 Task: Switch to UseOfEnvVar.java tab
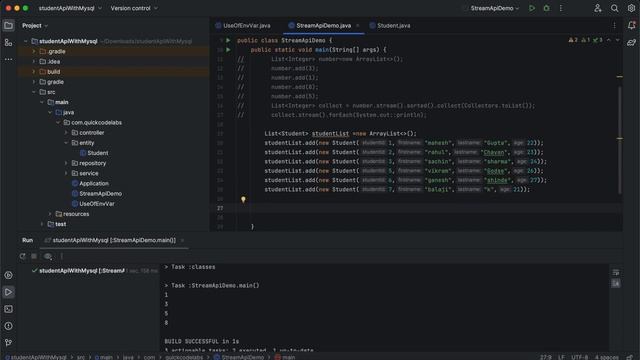(243, 25)
